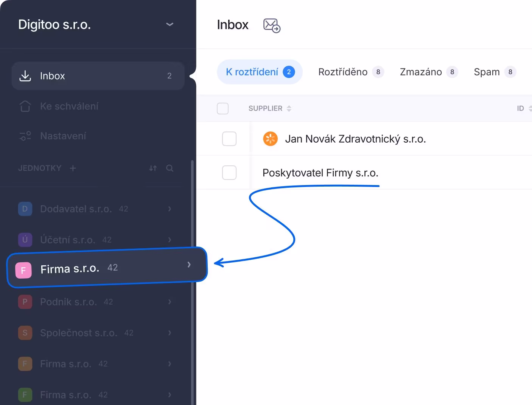The height and width of the screenshot is (405, 532).
Task: Expand the highlighted Firma s.r.o. chevron
Action: 189,265
